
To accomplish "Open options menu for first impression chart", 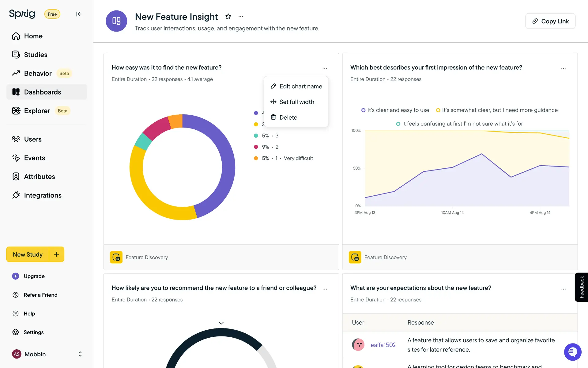I will coord(563,69).
